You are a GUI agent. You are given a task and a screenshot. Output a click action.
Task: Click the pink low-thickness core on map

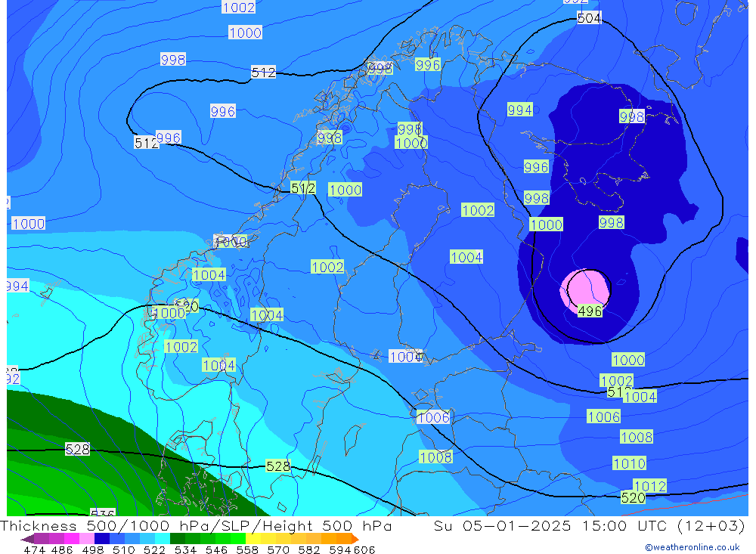[584, 289]
